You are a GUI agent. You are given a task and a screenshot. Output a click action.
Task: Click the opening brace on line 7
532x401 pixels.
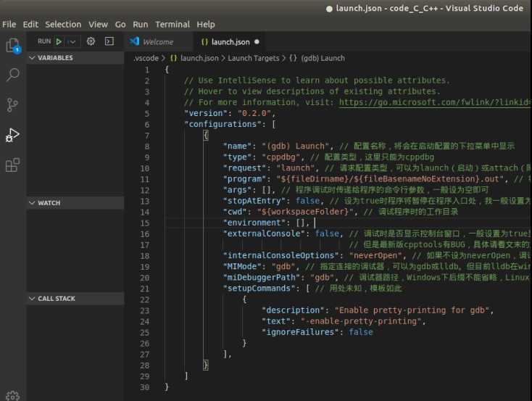[x=206, y=135]
